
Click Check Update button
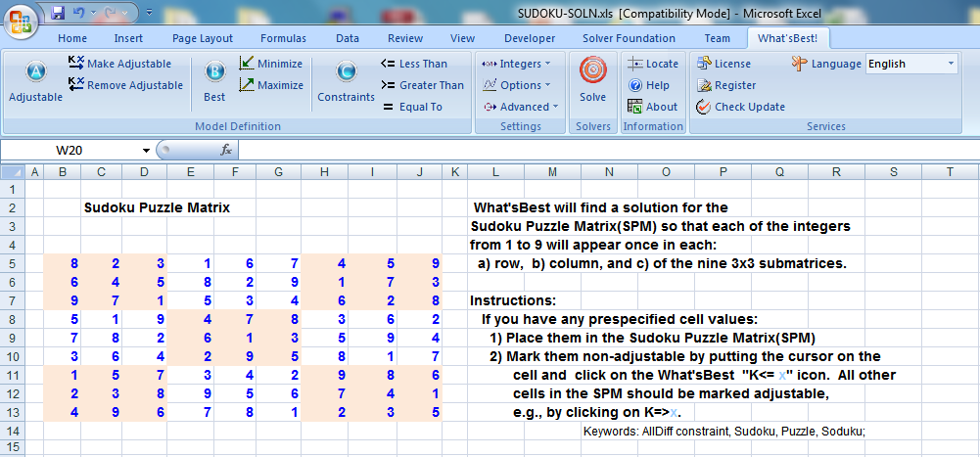click(740, 107)
